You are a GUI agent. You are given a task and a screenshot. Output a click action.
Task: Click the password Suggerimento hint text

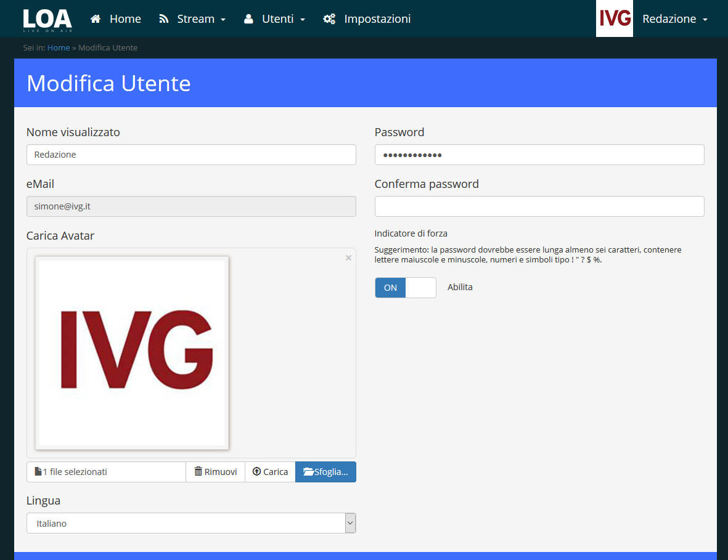pos(528,254)
